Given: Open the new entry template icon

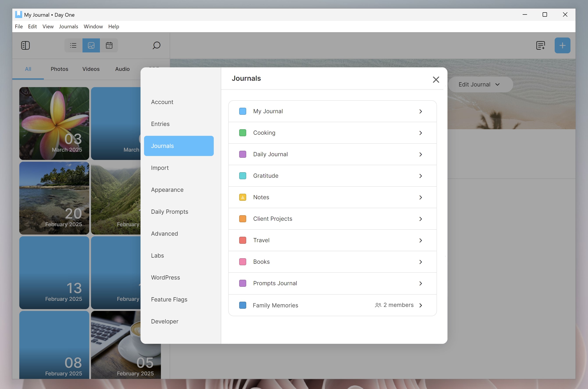Looking at the screenshot, I should pos(541,45).
